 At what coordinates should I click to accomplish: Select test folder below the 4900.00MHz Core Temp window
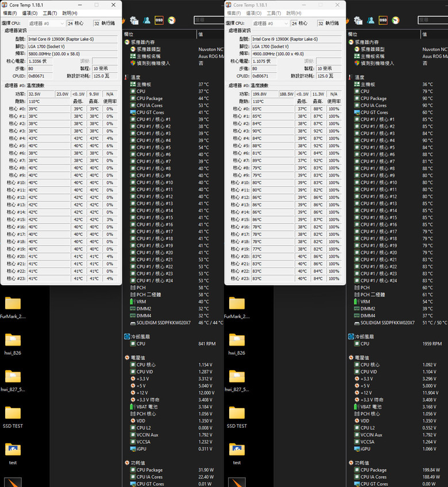tap(237, 454)
